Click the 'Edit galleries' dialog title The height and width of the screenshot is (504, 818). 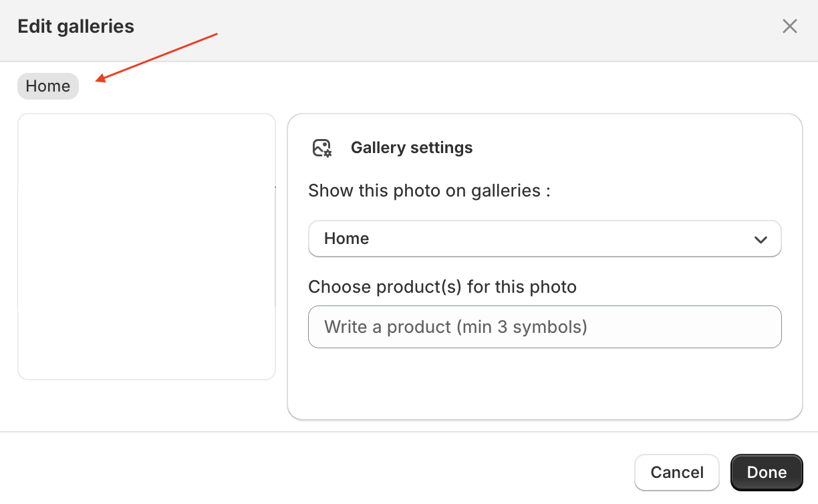pyautogui.click(x=76, y=27)
